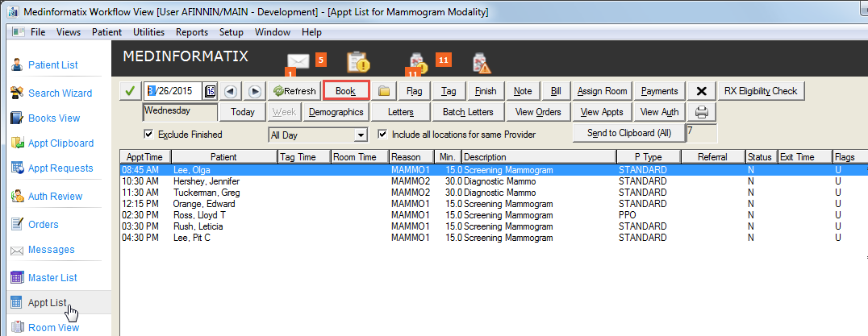
Task: Open Books View in sidebar
Action: tap(54, 118)
